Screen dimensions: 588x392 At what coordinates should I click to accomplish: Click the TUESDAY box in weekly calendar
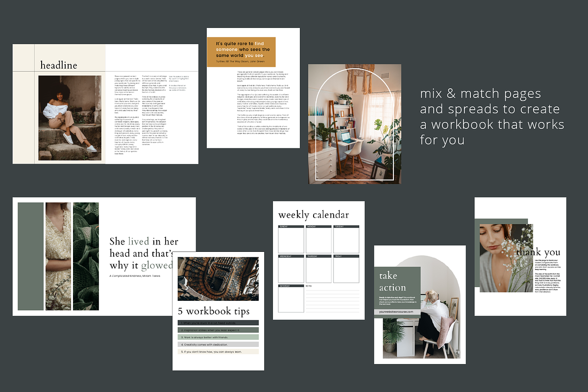[346, 239]
